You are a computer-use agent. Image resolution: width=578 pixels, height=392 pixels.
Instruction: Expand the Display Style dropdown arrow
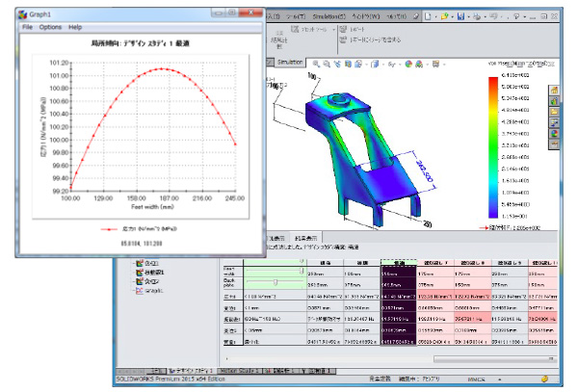[x=383, y=65]
